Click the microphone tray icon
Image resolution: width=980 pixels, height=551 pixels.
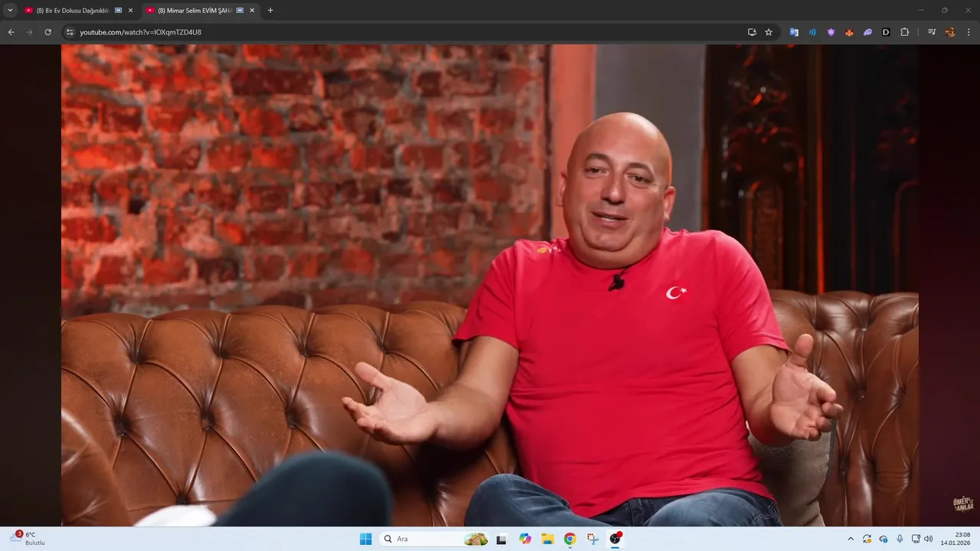pyautogui.click(x=900, y=539)
